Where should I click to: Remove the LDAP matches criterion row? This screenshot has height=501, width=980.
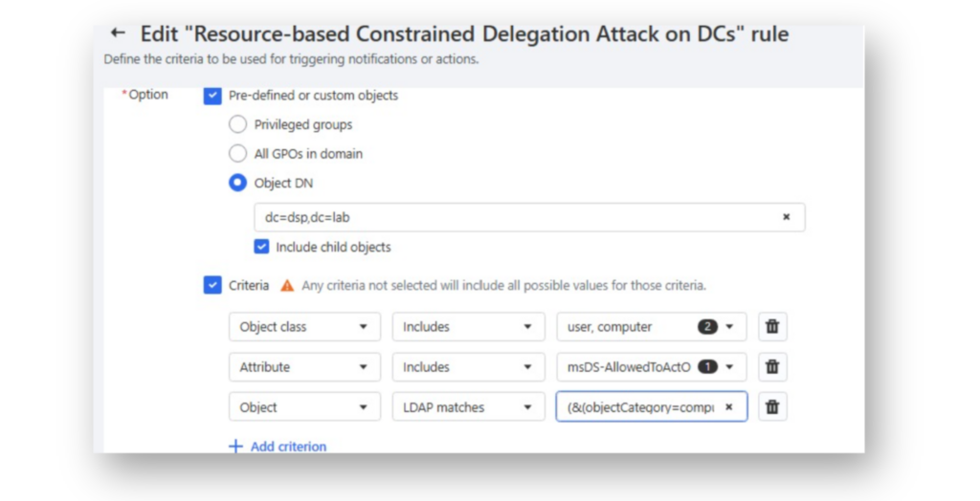772,406
